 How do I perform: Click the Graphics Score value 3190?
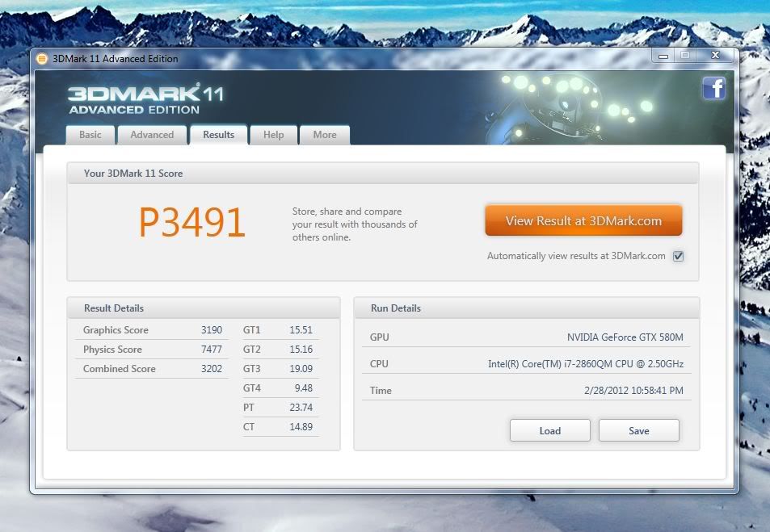[x=212, y=330]
